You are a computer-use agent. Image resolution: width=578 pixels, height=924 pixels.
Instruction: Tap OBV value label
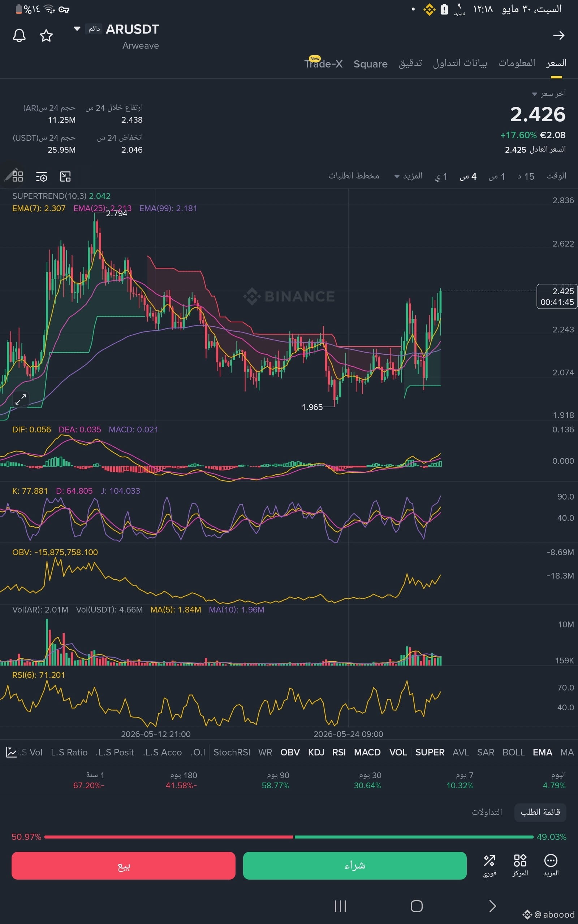click(x=55, y=552)
